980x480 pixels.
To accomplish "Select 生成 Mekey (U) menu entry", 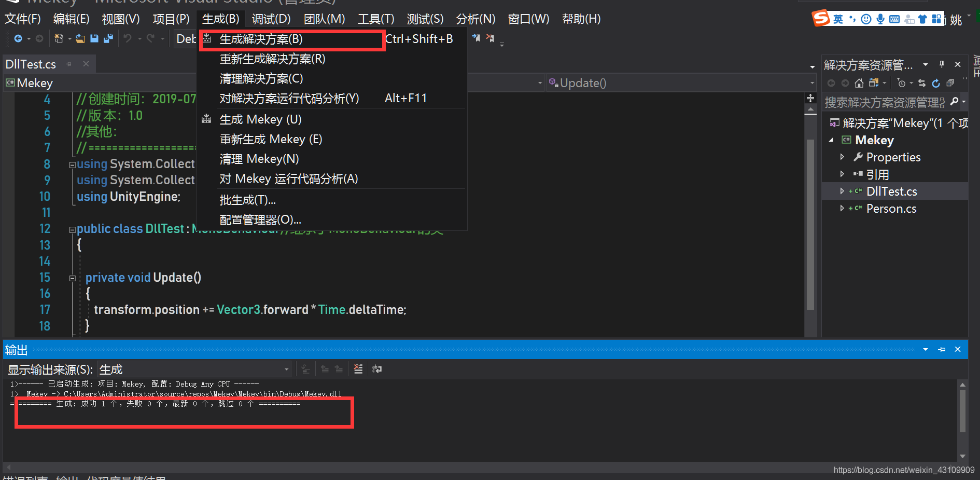I will coord(332,119).
